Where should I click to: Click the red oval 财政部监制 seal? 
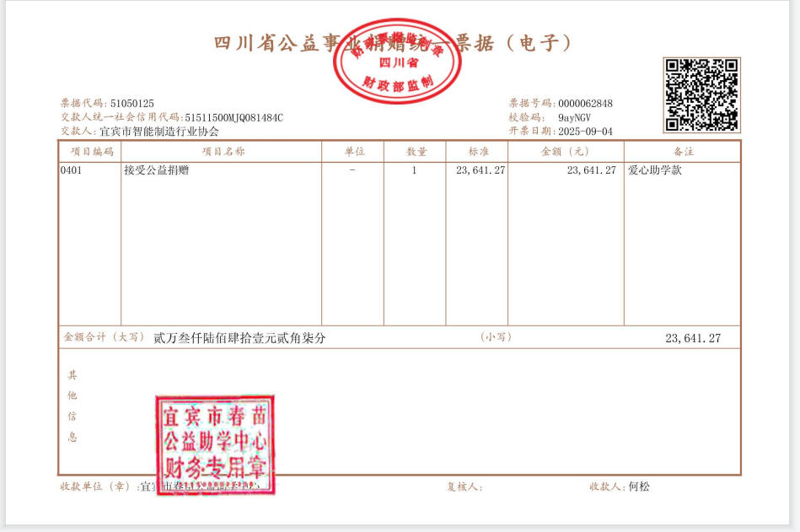(397, 62)
